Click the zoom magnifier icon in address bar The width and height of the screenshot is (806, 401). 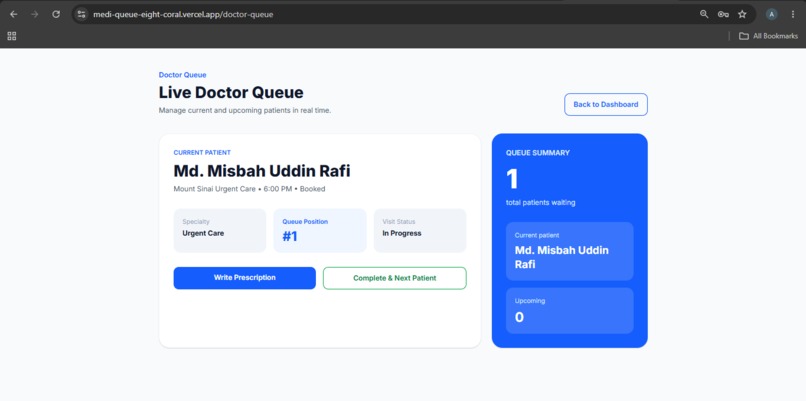[704, 14]
